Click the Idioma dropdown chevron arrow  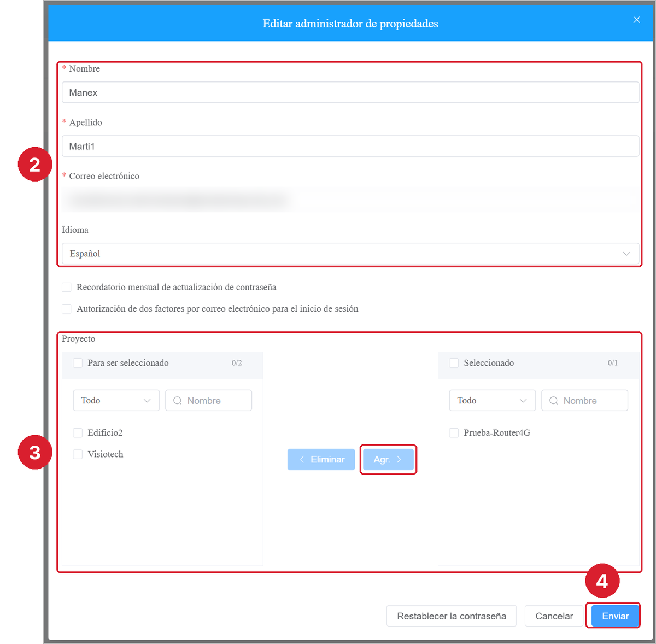point(626,254)
